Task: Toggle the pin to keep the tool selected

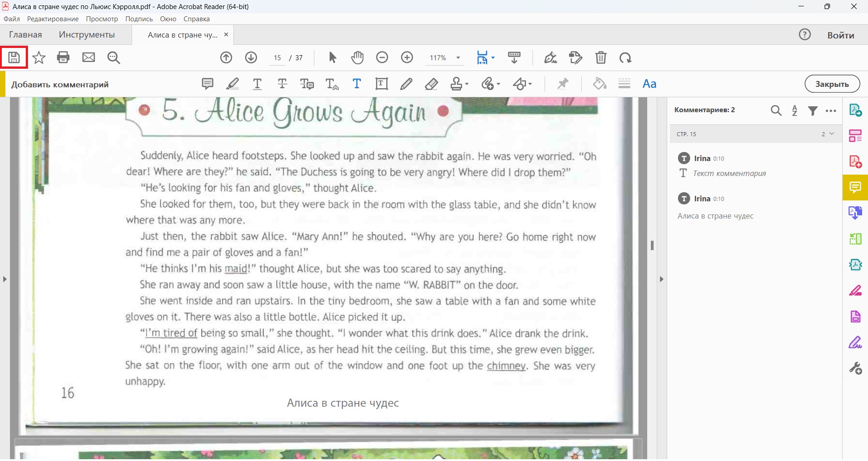Action: click(x=563, y=84)
